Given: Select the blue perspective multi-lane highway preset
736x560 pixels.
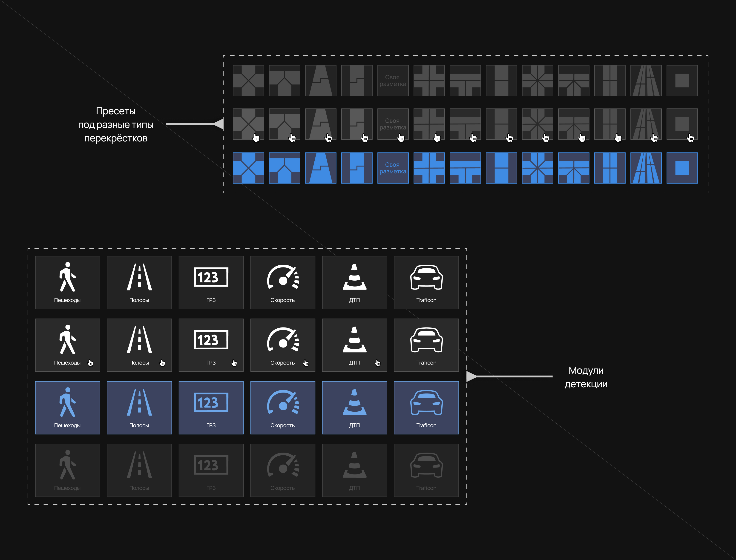Looking at the screenshot, I should tap(646, 168).
